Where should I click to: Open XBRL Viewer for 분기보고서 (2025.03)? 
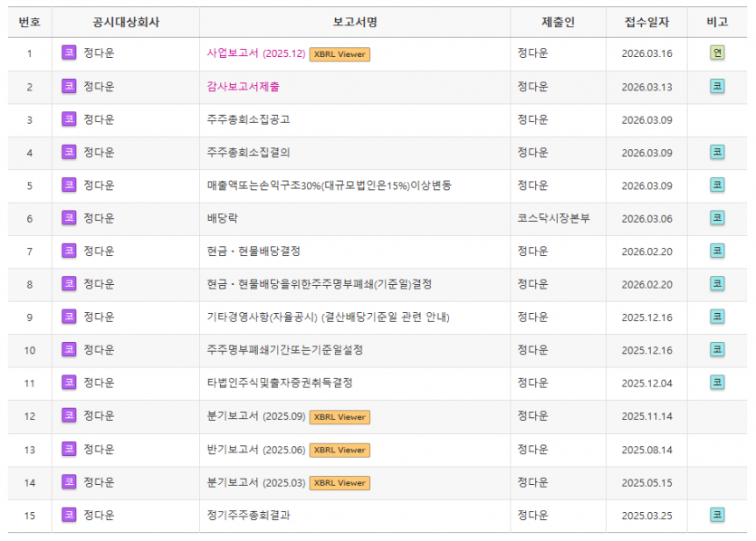coord(340,483)
